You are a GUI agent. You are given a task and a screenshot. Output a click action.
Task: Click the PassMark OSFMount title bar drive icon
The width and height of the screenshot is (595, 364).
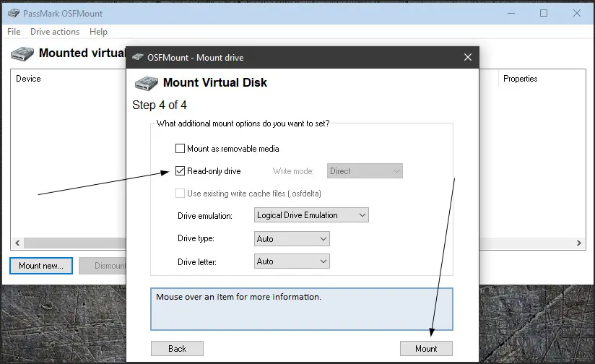coord(14,13)
